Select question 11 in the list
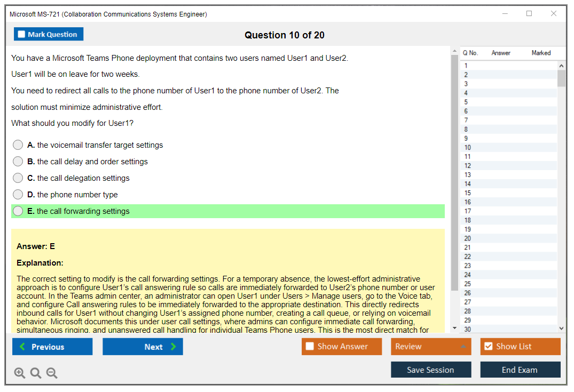The width and height of the screenshot is (574, 392). pos(509,156)
